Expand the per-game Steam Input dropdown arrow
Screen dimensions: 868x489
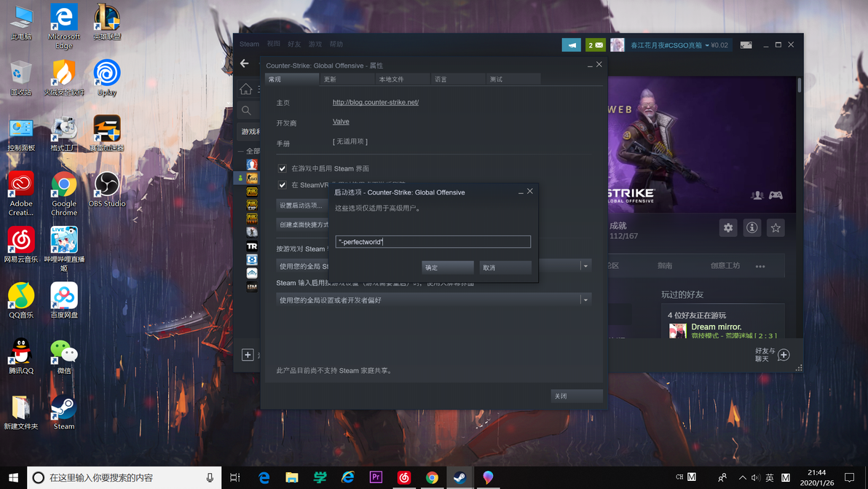[585, 267]
